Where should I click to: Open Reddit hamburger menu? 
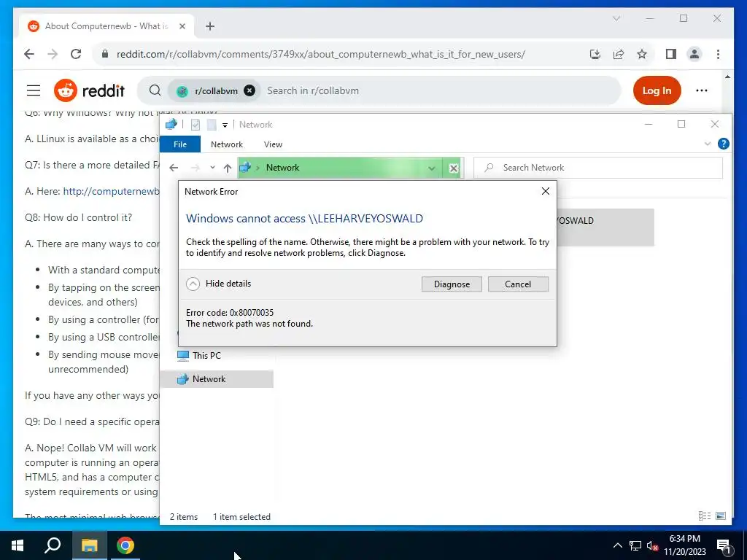pos(34,90)
